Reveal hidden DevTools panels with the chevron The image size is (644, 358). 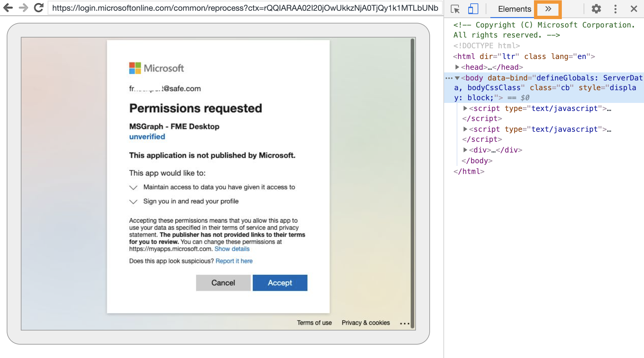pyautogui.click(x=547, y=9)
